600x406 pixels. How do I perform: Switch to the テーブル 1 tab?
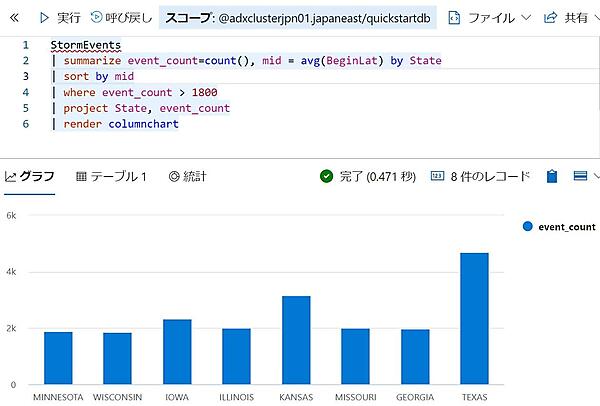pos(111,176)
